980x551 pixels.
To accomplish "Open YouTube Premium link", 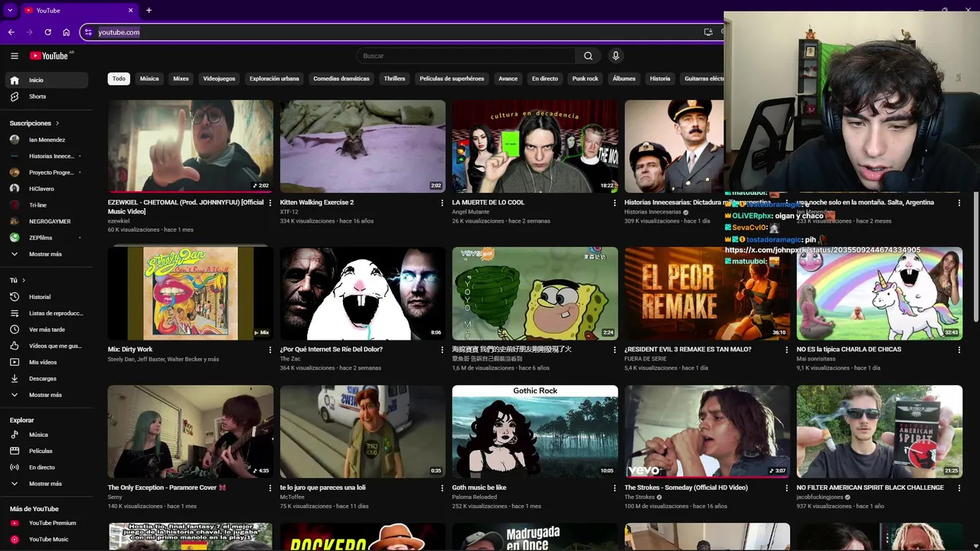I will click(x=47, y=523).
